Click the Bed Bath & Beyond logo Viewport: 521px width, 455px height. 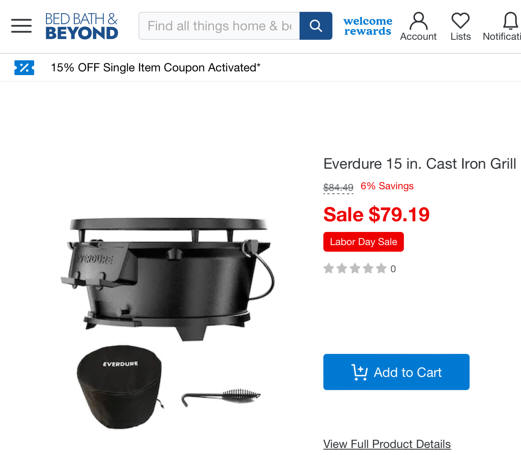pos(82,26)
